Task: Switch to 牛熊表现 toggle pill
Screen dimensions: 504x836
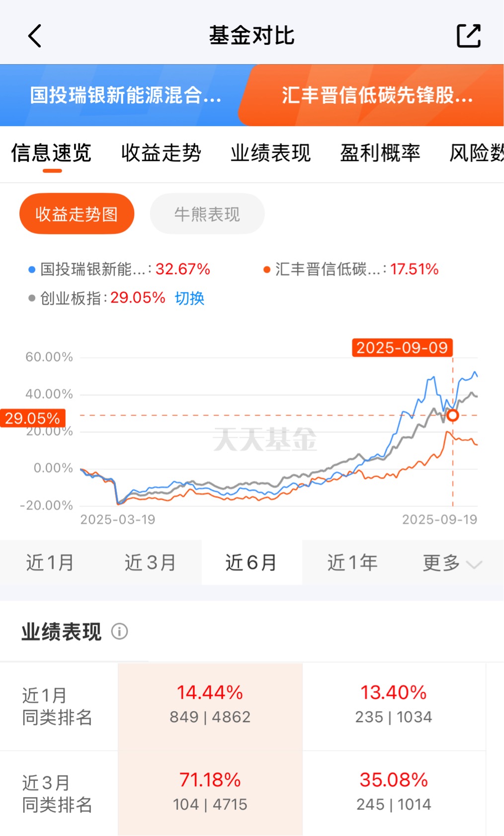Action: coord(207,214)
